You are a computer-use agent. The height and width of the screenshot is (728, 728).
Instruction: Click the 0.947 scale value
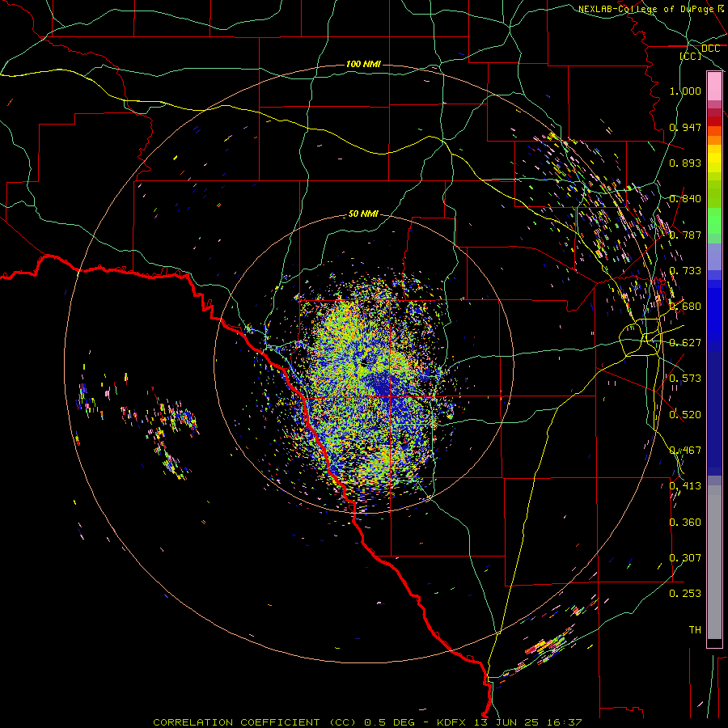pos(685,127)
